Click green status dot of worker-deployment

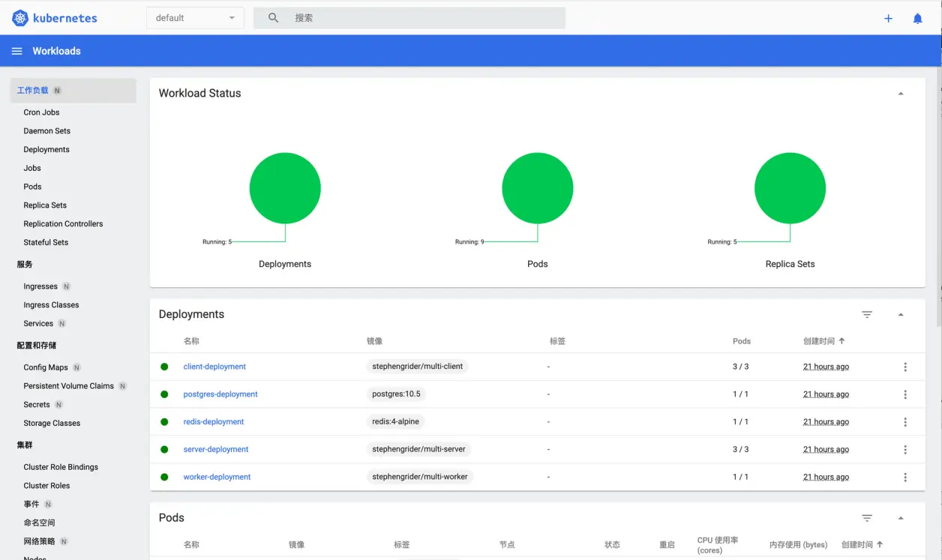coord(164,478)
